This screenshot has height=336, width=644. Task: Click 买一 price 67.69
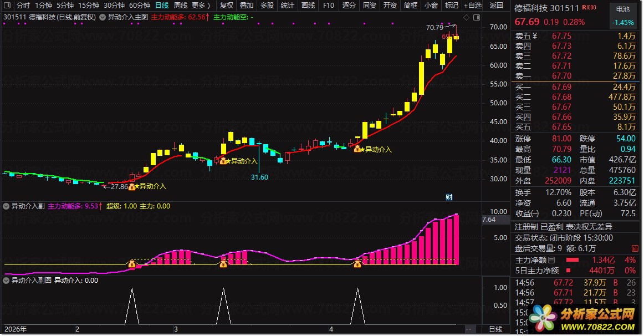(x=561, y=87)
